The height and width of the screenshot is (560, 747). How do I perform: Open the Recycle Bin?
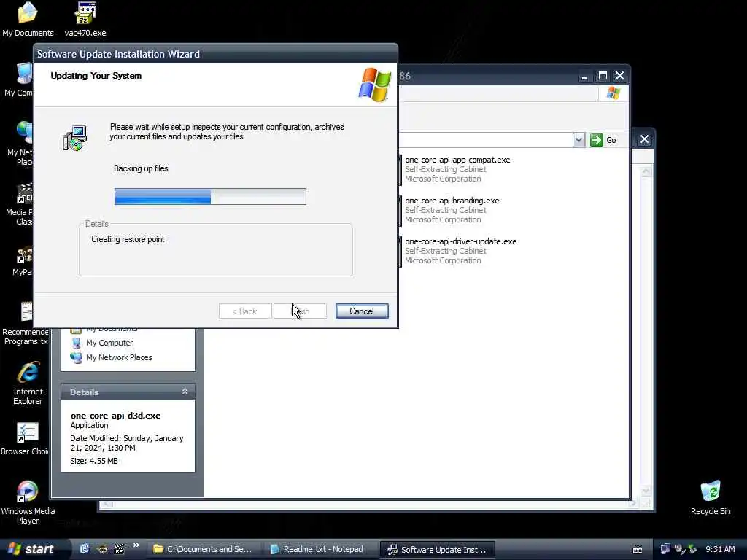click(x=711, y=498)
